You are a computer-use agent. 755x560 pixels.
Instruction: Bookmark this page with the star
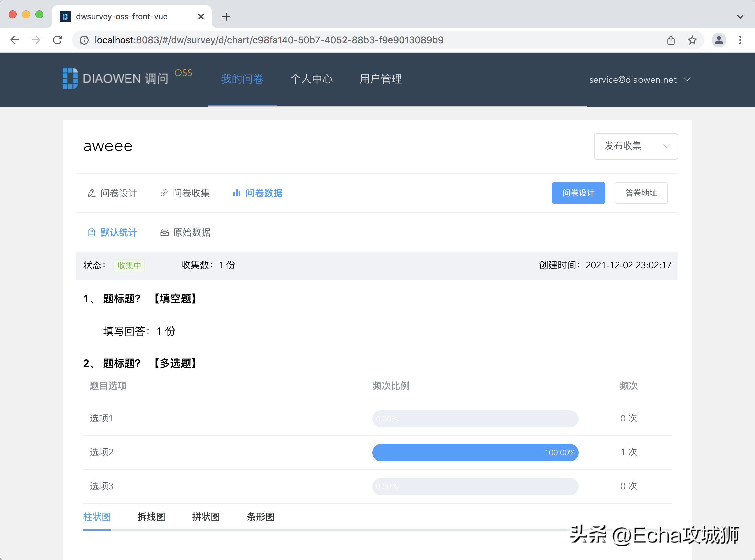point(692,40)
